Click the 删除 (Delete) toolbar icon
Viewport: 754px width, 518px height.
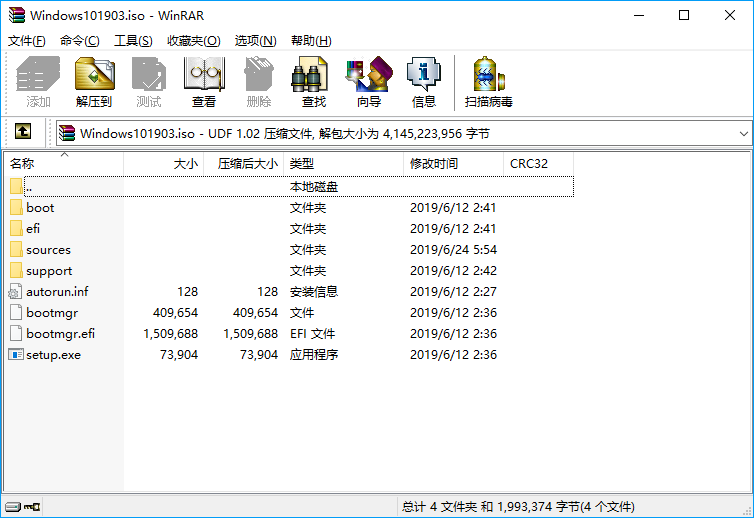[259, 74]
